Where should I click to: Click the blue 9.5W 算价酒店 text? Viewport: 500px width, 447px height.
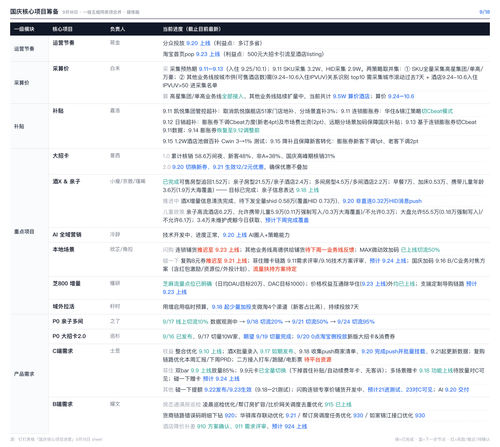pyautogui.click(x=351, y=96)
